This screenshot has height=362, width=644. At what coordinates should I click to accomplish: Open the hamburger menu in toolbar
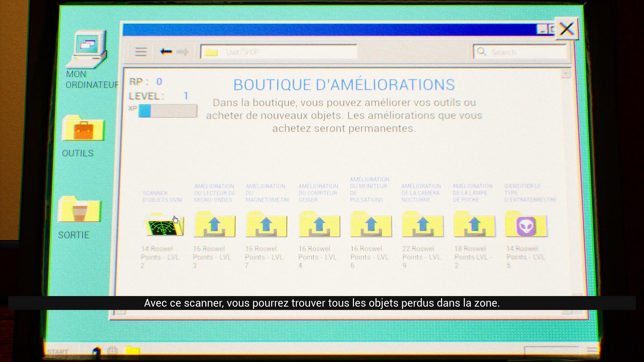tap(141, 52)
